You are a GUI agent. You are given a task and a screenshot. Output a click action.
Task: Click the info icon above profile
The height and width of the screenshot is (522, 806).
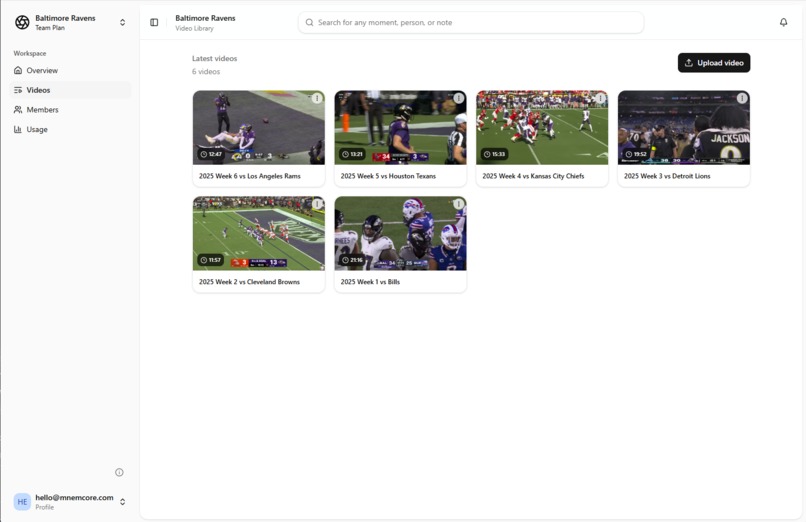click(x=119, y=472)
